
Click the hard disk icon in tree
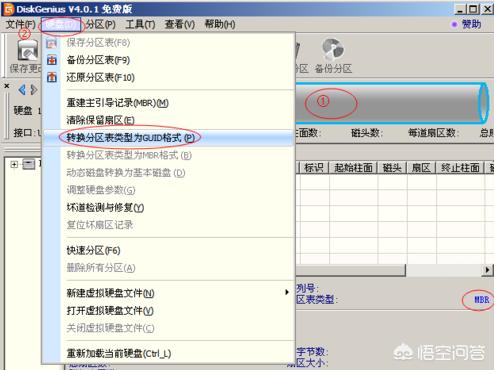click(x=29, y=164)
